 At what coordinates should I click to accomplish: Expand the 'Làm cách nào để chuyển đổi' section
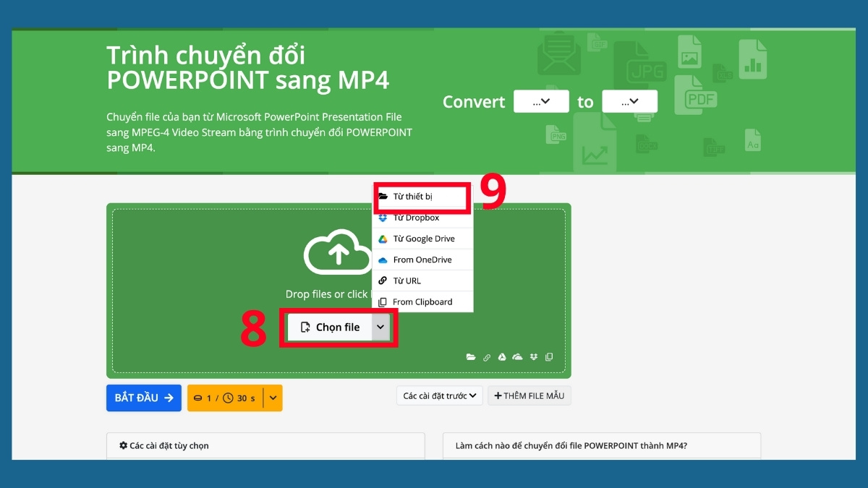pos(600,445)
